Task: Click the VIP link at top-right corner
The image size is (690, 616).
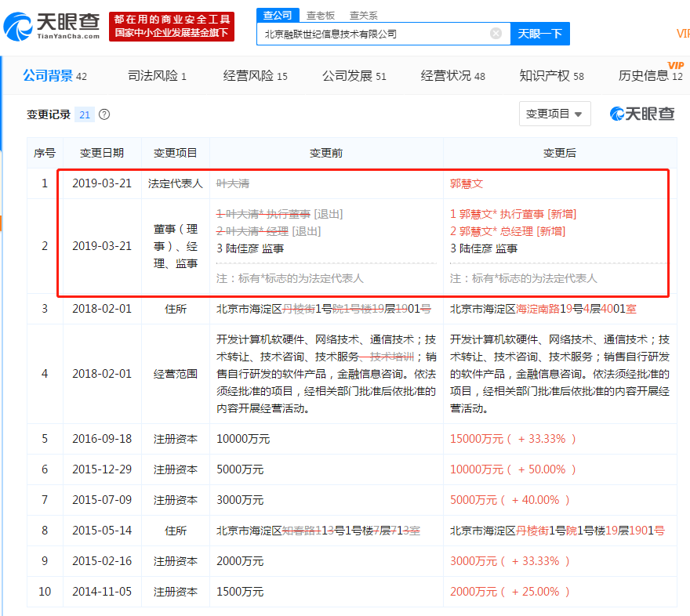Action: (x=684, y=33)
